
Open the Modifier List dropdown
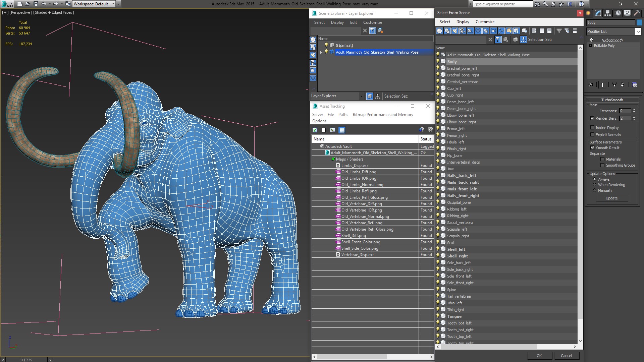pos(638,32)
